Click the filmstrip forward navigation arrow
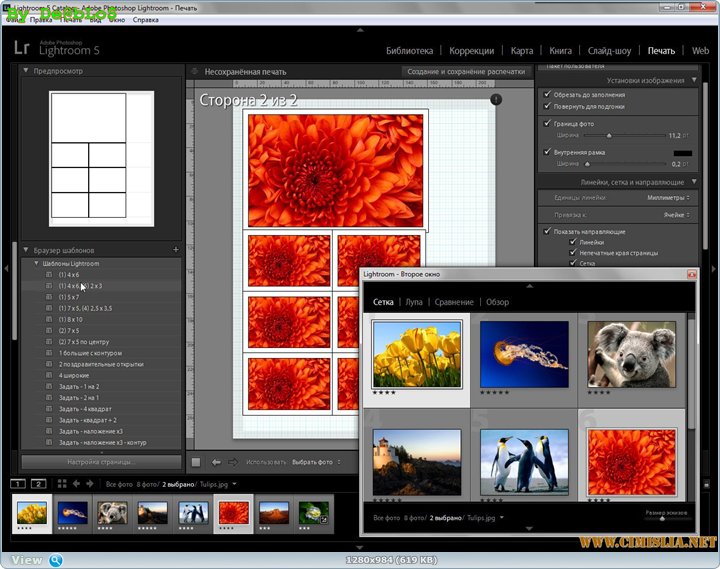The image size is (720, 569). [x=90, y=484]
